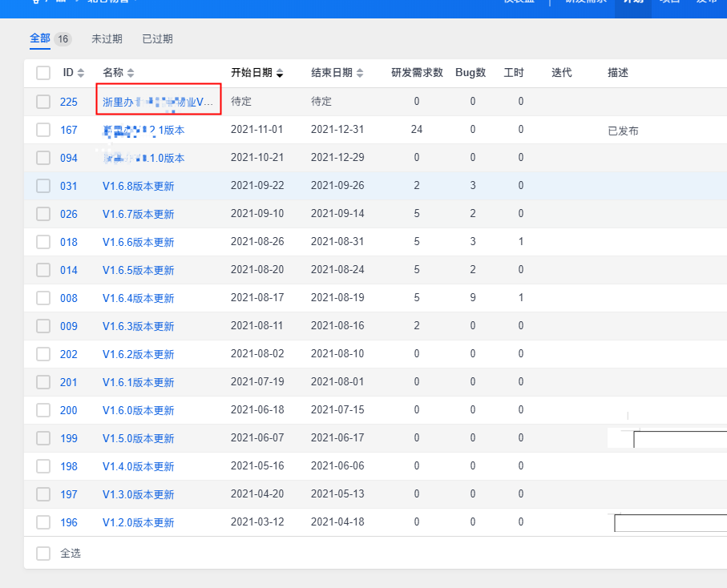
Task: Open the plan highlighted in red box
Action: (x=158, y=102)
